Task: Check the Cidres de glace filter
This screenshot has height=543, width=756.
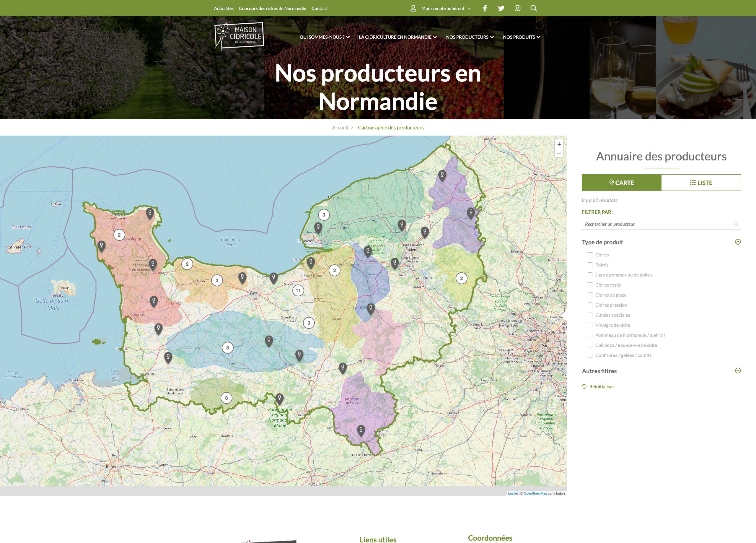Action: coord(590,295)
